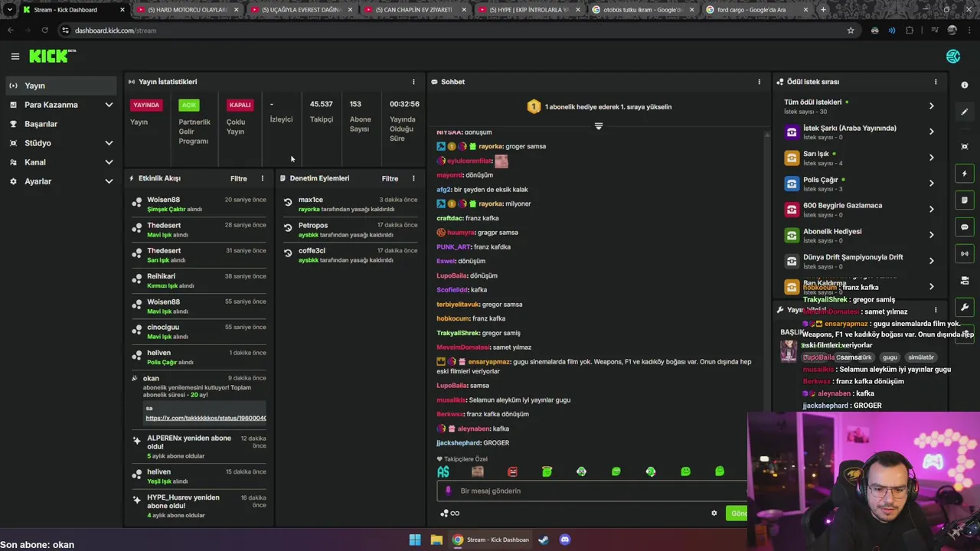Viewport: 980px width, 551px height.
Task: Expand Abonelik Hediyesi reward arrow
Action: 931,235
